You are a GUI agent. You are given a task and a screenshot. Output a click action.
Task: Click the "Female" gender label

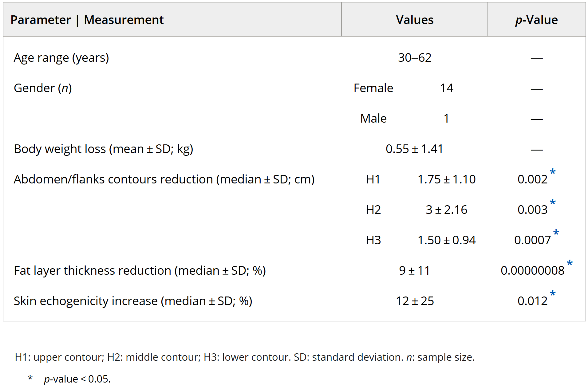pos(373,88)
